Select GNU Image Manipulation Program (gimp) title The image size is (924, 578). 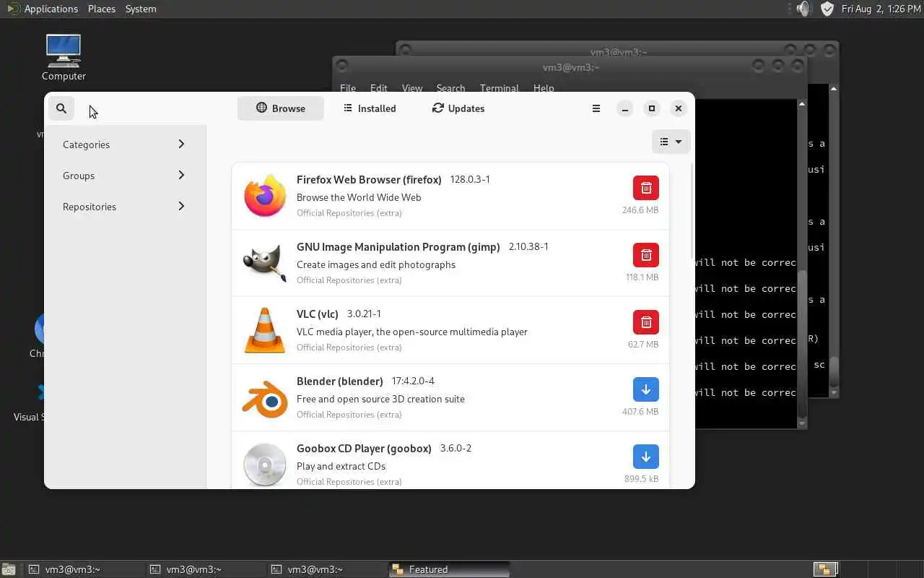point(398,246)
